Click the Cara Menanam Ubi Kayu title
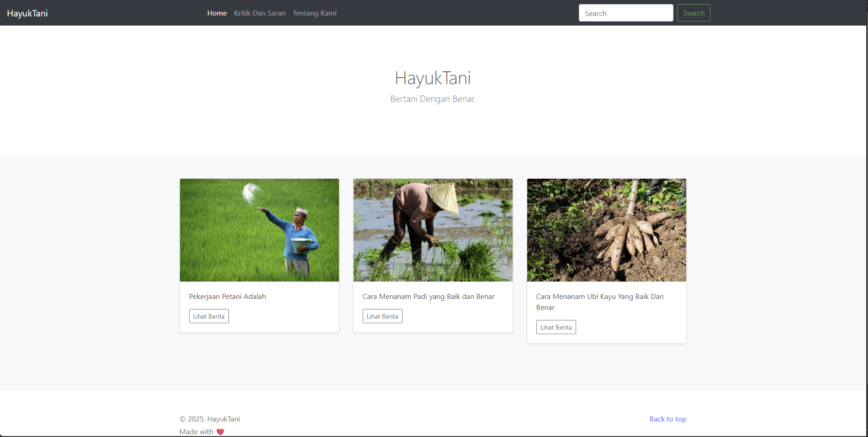 click(599, 302)
